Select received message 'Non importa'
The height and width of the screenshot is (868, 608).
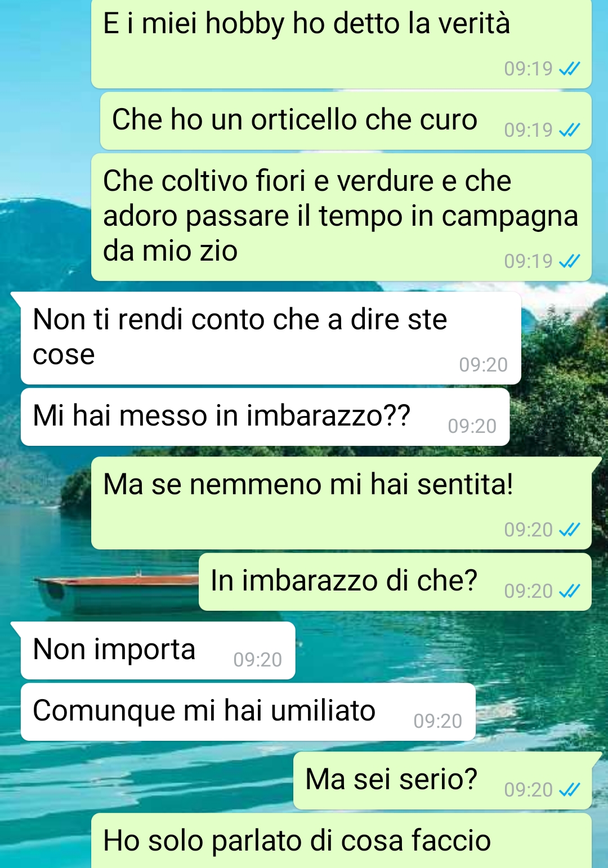(x=158, y=650)
